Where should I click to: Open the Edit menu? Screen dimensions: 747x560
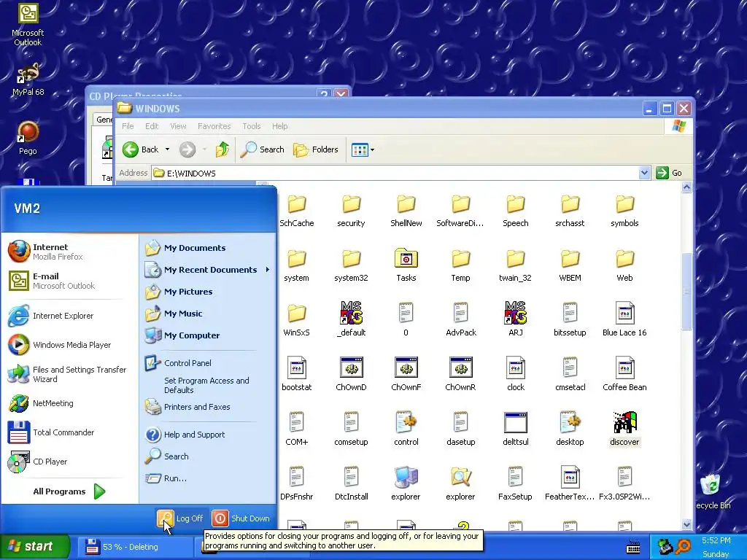coord(152,126)
